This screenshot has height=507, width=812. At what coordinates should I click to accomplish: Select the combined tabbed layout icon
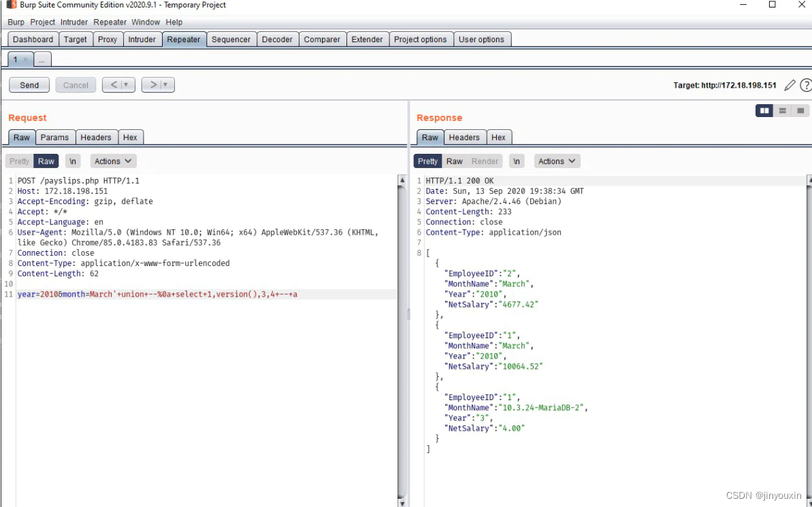pyautogui.click(x=800, y=111)
